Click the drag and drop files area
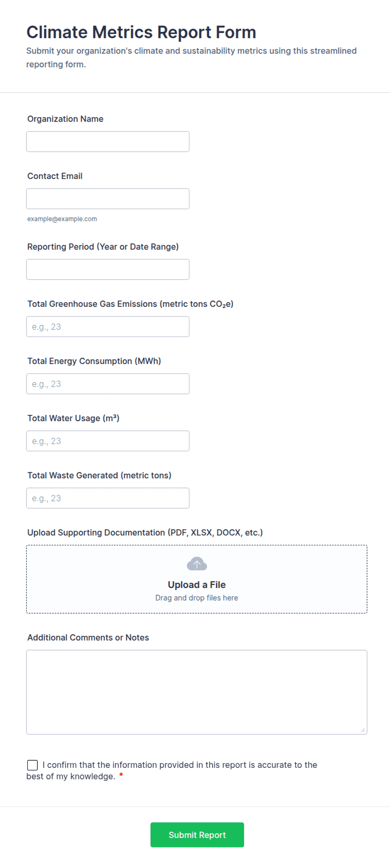The image size is (390, 868). pyautogui.click(x=197, y=579)
